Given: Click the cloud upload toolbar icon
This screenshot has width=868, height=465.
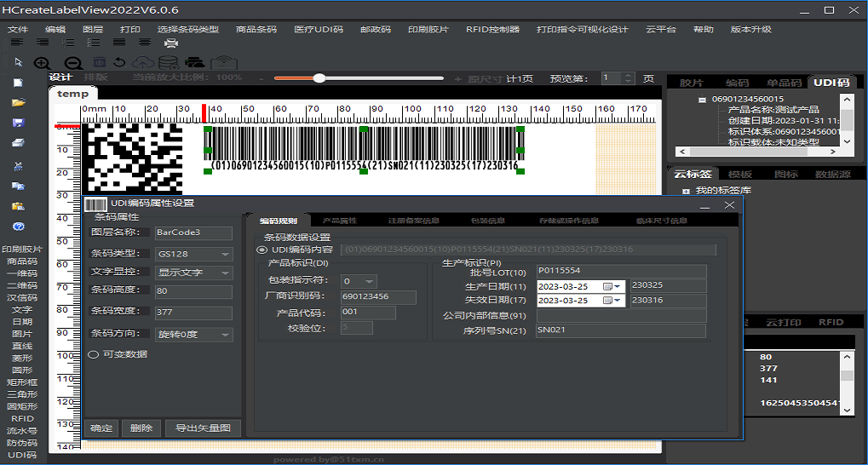Looking at the screenshot, I should [143, 62].
